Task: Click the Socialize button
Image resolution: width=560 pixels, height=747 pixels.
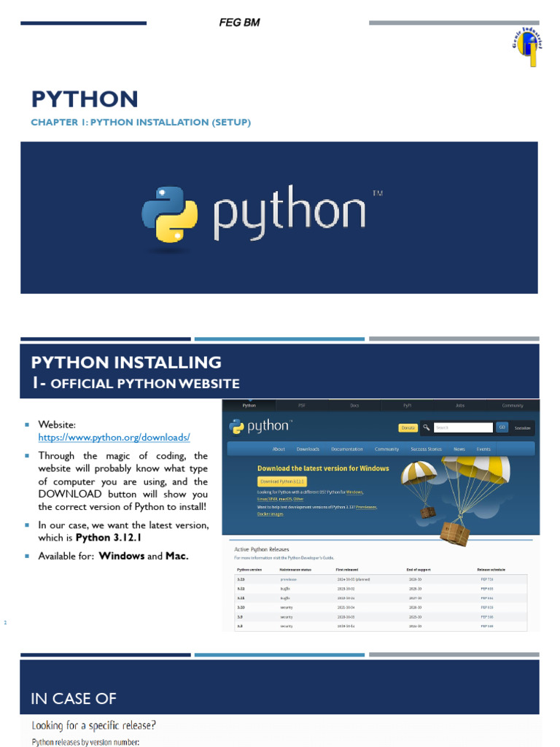Action: 522,427
